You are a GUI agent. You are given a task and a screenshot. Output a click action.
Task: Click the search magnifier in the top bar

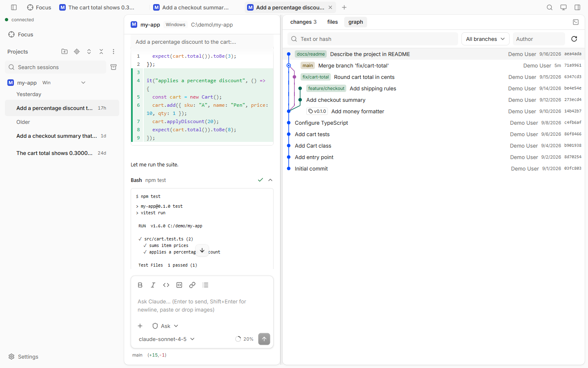point(550,7)
